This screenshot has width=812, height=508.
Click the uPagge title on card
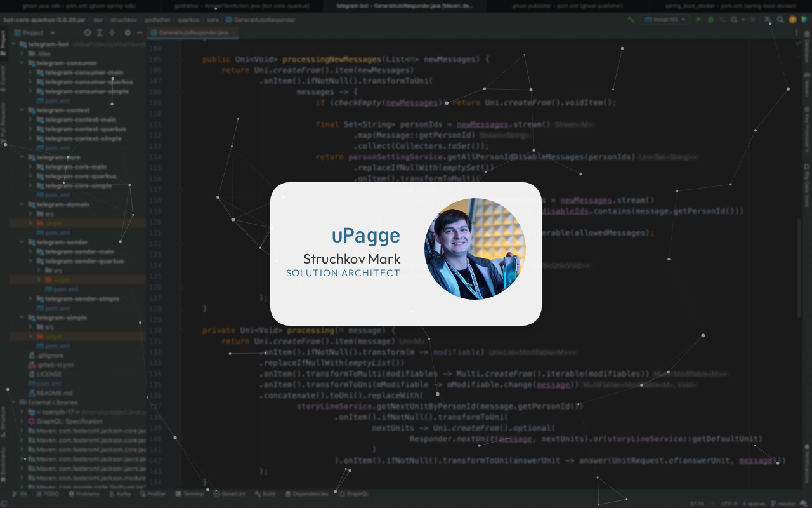(366, 236)
